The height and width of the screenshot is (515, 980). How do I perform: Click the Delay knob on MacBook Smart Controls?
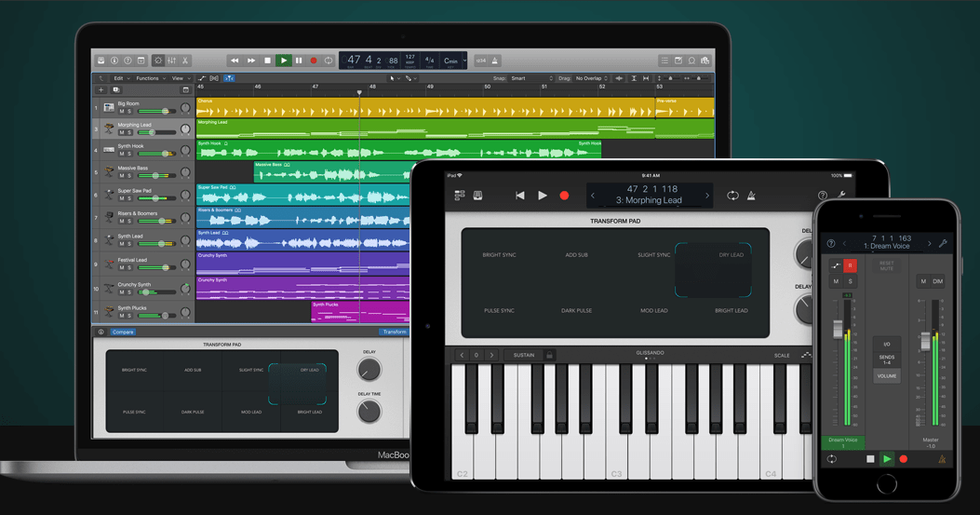click(369, 370)
